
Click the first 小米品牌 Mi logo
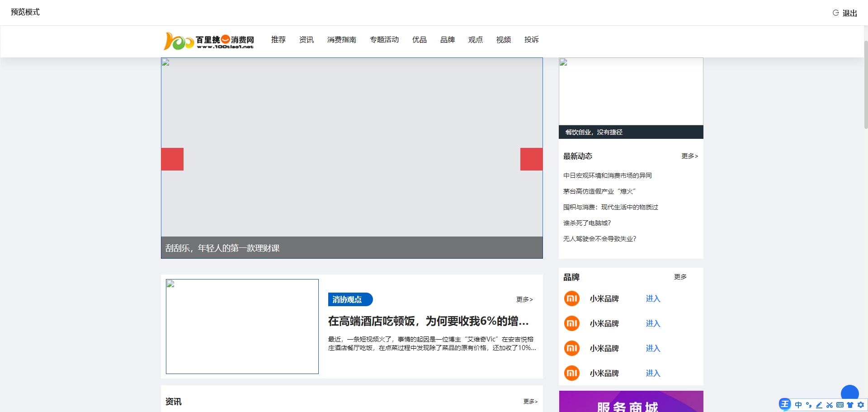(x=572, y=298)
